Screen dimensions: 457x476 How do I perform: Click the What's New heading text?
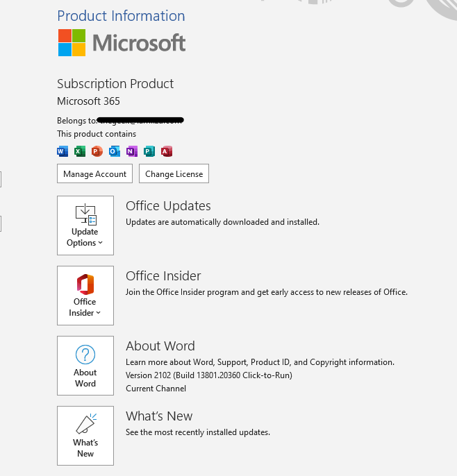(159, 416)
